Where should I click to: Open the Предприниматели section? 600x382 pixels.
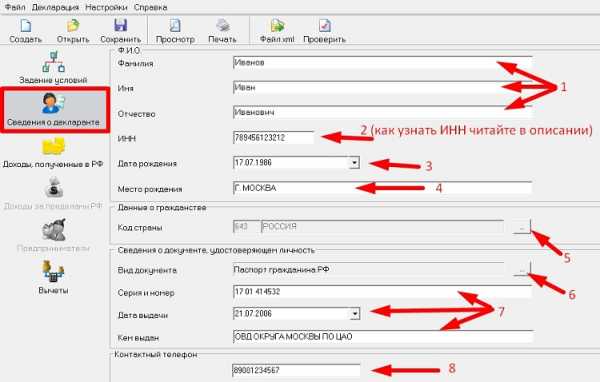pyautogui.click(x=53, y=235)
